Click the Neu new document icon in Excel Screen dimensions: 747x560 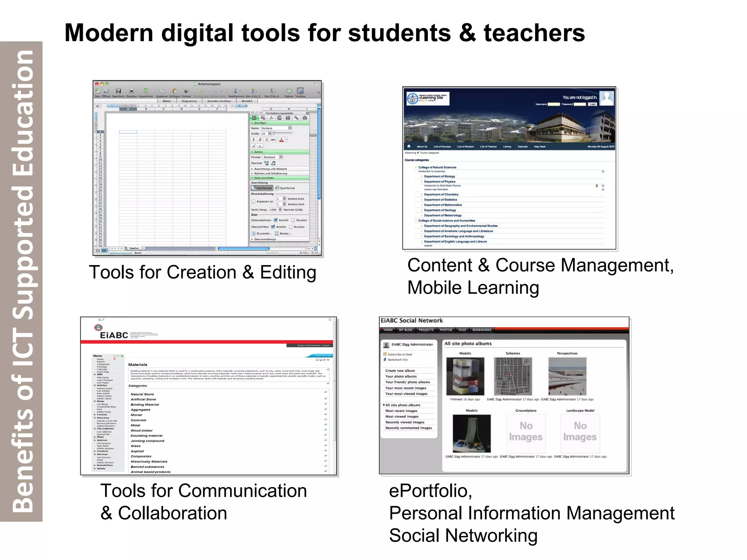pyautogui.click(x=97, y=91)
